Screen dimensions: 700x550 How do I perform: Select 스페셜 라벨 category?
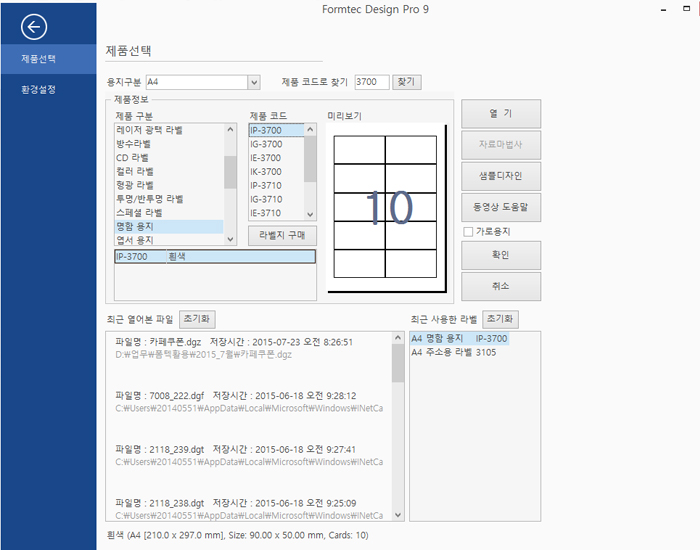(169, 213)
